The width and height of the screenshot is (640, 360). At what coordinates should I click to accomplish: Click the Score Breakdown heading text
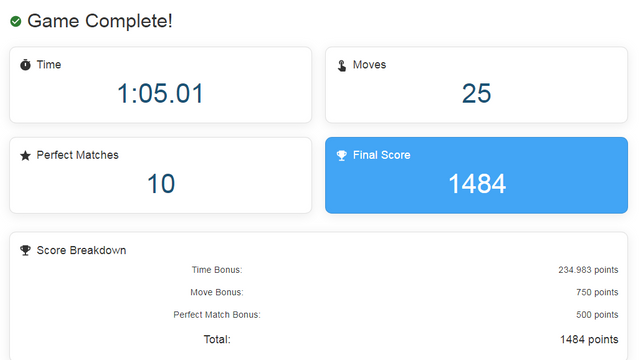tap(81, 250)
